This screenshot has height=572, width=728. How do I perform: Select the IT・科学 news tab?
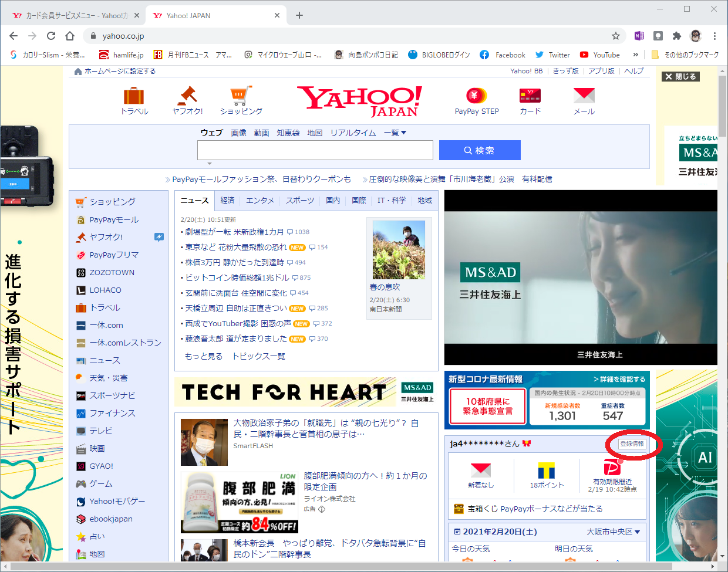[x=392, y=200]
